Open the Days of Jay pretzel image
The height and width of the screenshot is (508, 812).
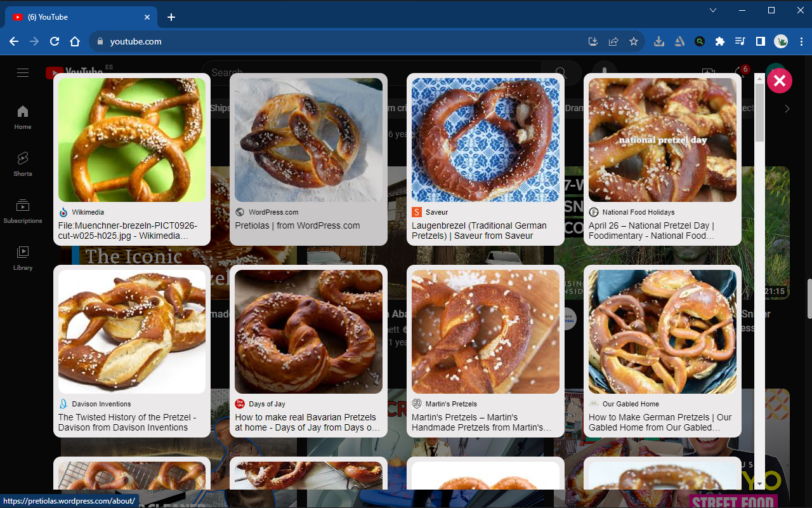tap(308, 331)
